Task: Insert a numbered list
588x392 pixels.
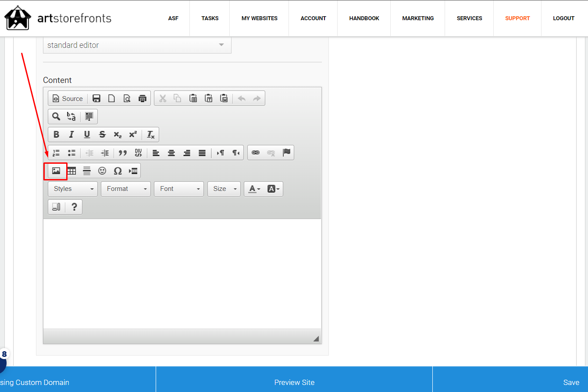Action: click(x=56, y=152)
